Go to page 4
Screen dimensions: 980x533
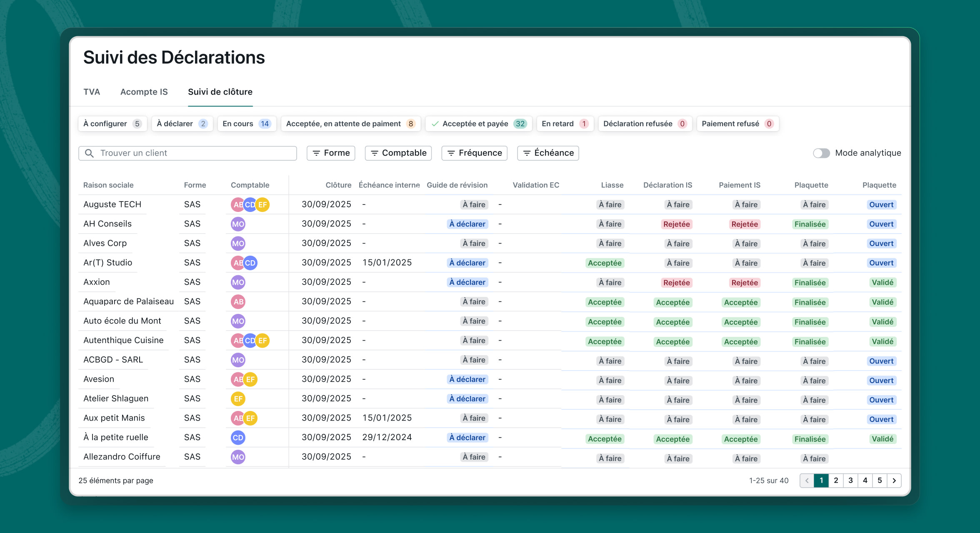click(x=865, y=481)
